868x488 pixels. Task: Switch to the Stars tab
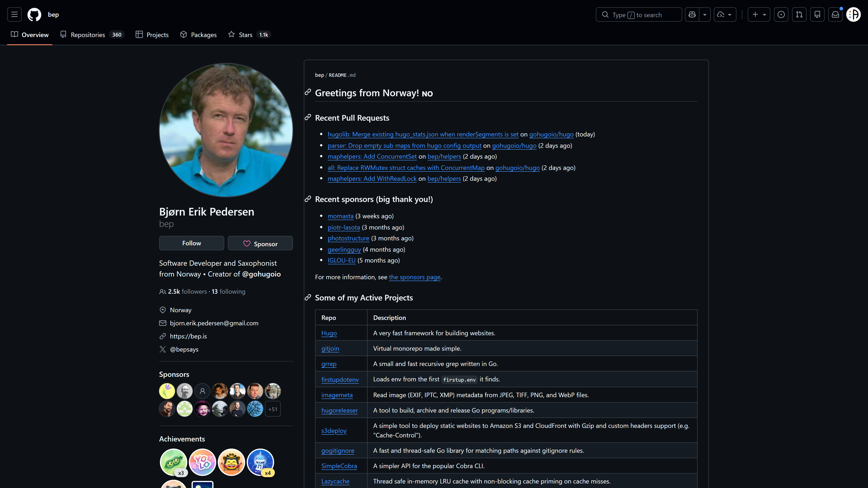[x=249, y=35]
